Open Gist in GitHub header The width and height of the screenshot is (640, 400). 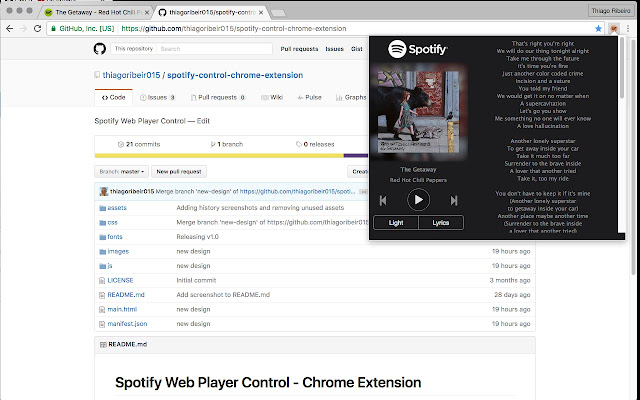tap(357, 49)
